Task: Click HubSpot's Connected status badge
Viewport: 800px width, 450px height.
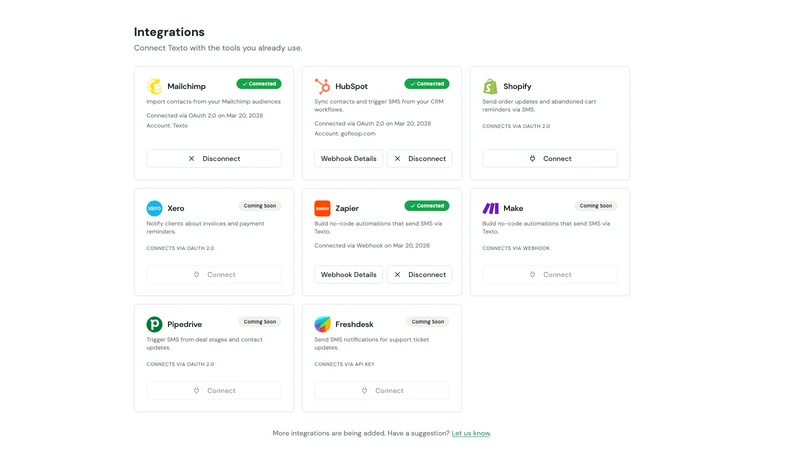Action: pos(427,84)
